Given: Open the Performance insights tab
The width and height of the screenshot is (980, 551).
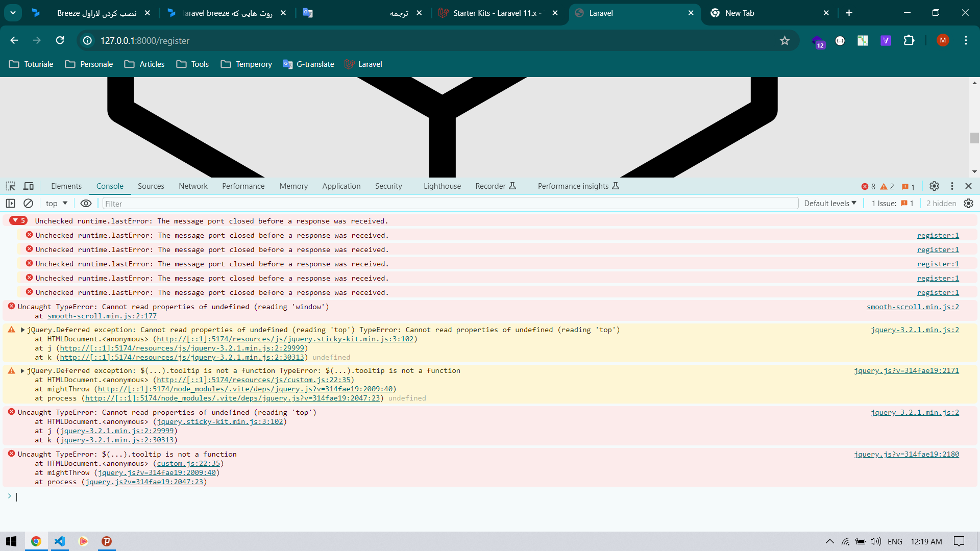Looking at the screenshot, I should pos(578,186).
